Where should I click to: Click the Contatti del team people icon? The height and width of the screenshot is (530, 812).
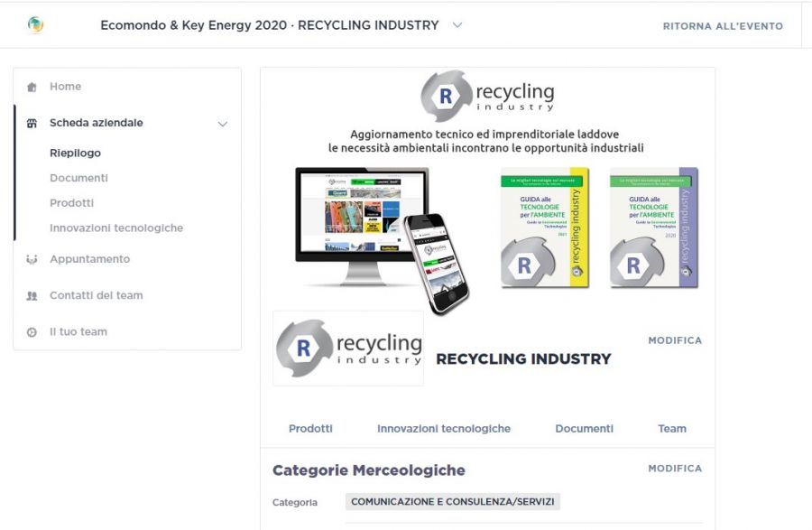32,296
